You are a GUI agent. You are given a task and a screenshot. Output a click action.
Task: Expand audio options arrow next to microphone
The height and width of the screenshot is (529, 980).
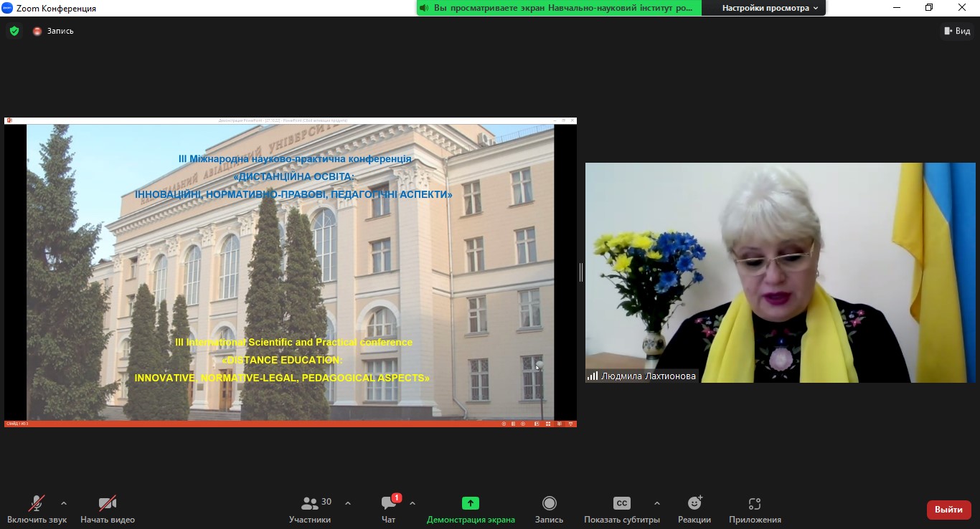tap(64, 503)
